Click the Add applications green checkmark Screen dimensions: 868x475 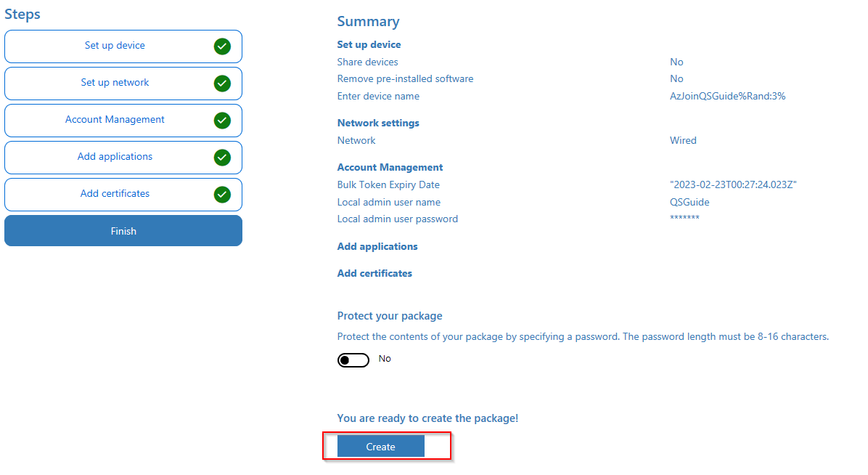(222, 158)
